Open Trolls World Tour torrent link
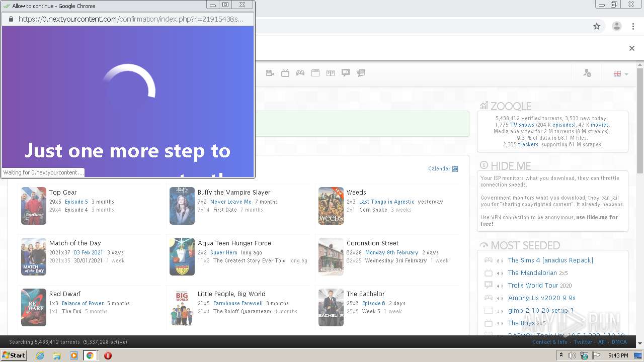The height and width of the screenshot is (362, 644). pyautogui.click(x=533, y=286)
